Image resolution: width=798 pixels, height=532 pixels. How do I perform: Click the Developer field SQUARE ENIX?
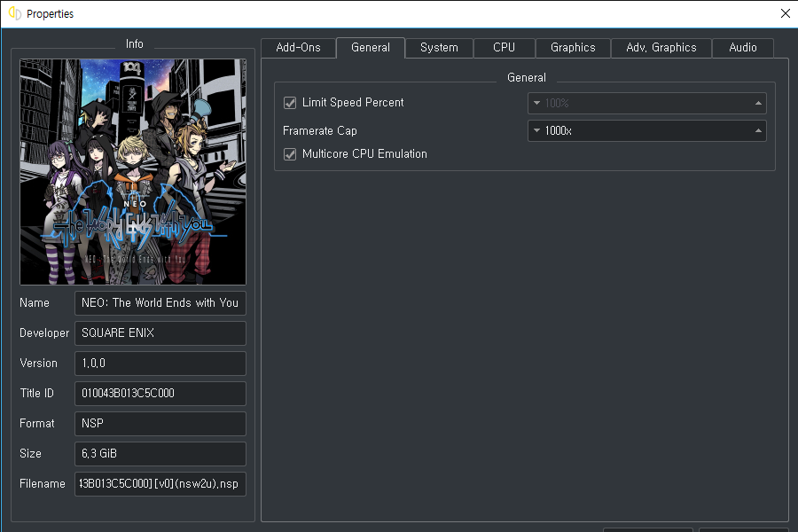(160, 333)
